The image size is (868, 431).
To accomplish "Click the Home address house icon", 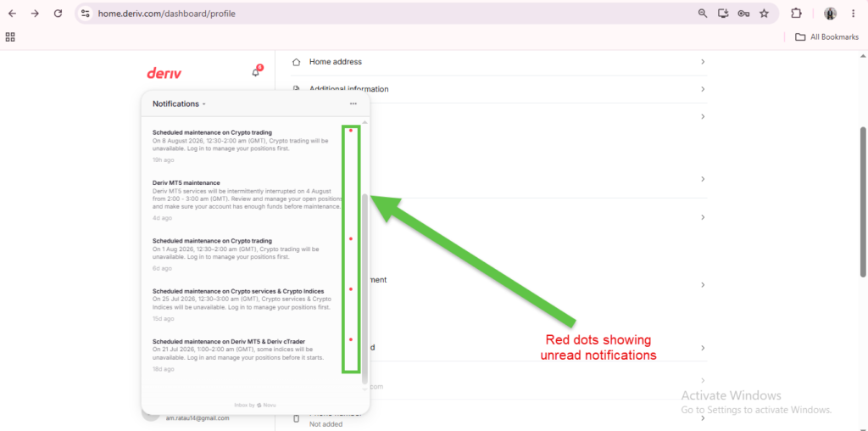I will [x=297, y=62].
